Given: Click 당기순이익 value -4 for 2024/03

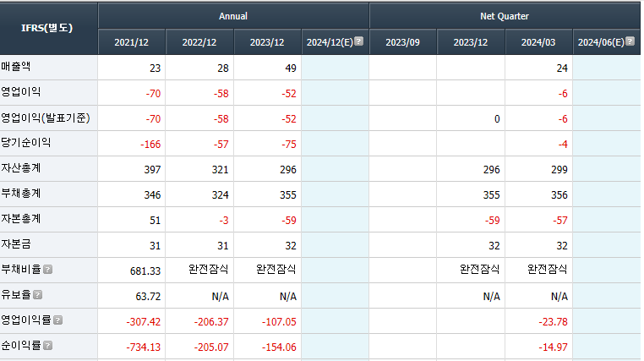Looking at the screenshot, I should click(x=563, y=145).
